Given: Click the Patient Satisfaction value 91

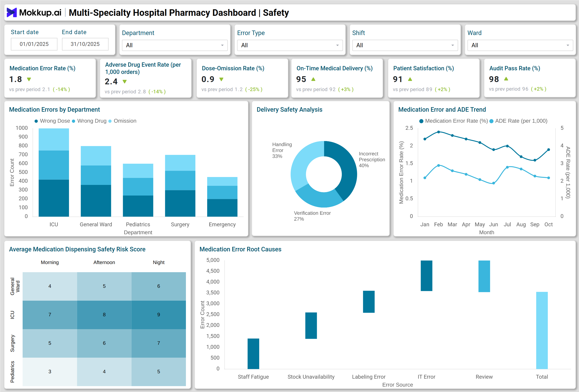Looking at the screenshot, I should [x=398, y=79].
